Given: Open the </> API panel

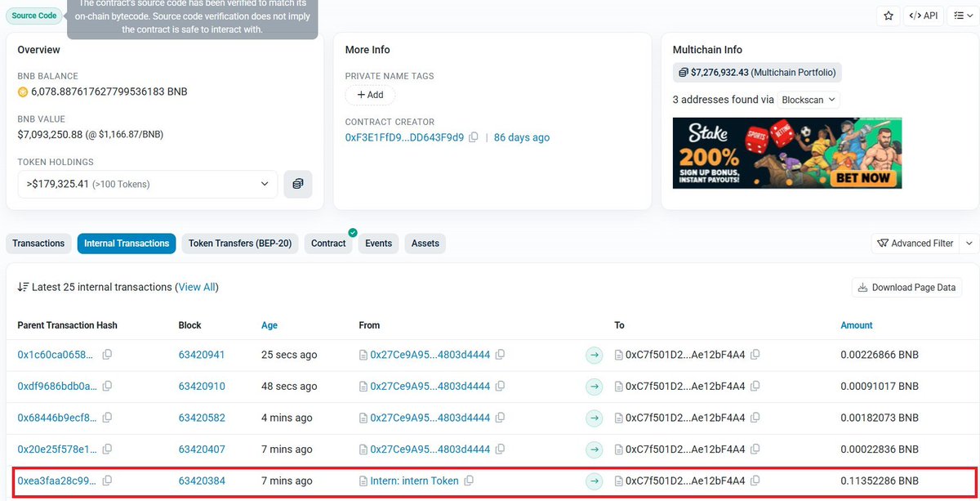Looking at the screenshot, I should [923, 15].
